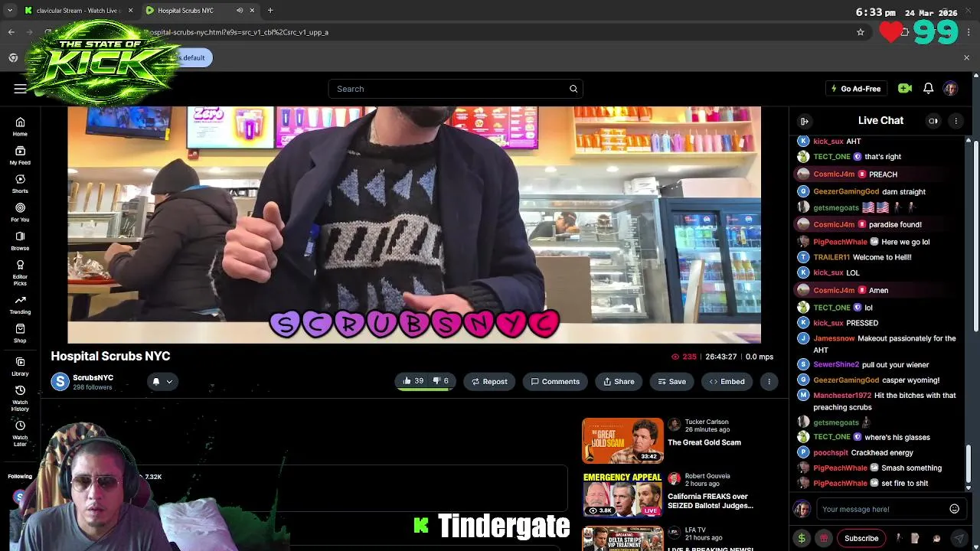The width and height of the screenshot is (980, 551).
Task: Open the emoji picker in chat
Action: click(x=954, y=509)
